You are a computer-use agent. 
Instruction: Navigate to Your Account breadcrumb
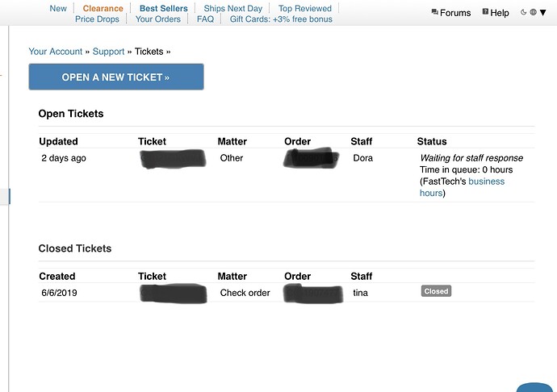pyautogui.click(x=56, y=52)
